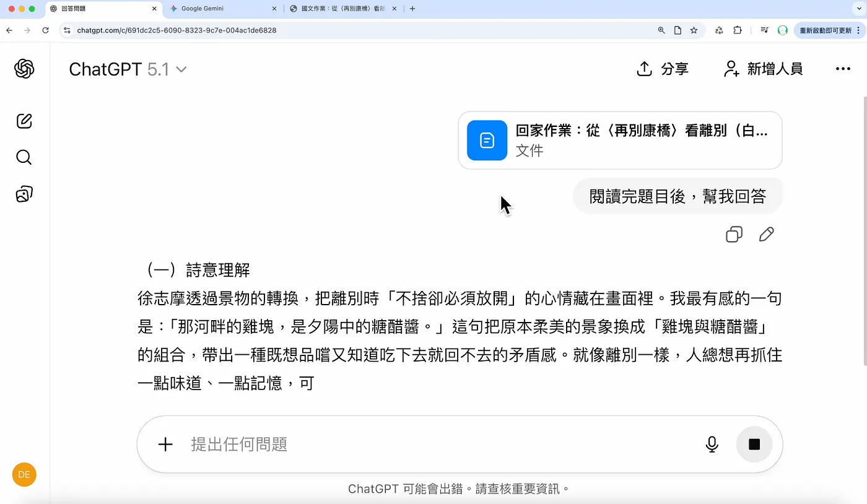Expand the tab search chevron at the top right

pyautogui.click(x=858, y=9)
